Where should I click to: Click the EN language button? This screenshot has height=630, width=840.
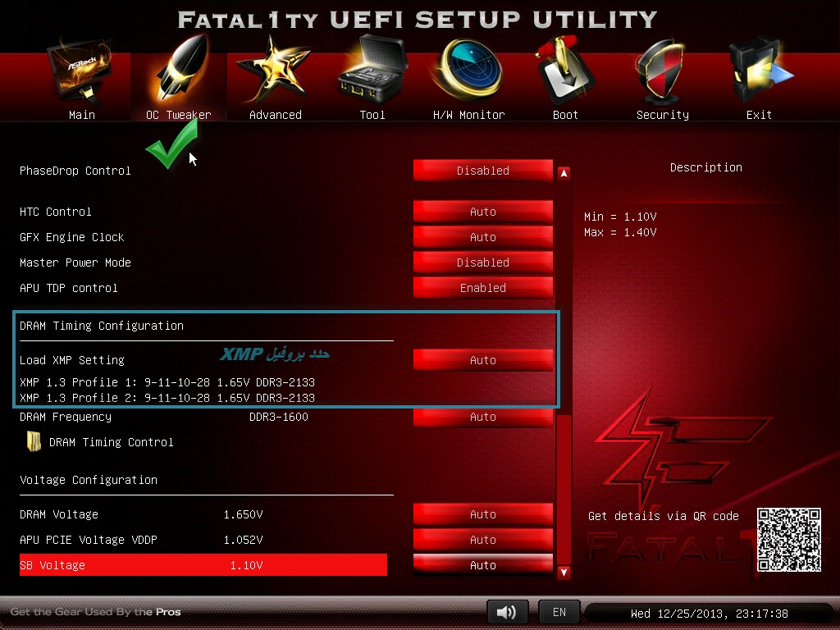click(559, 612)
